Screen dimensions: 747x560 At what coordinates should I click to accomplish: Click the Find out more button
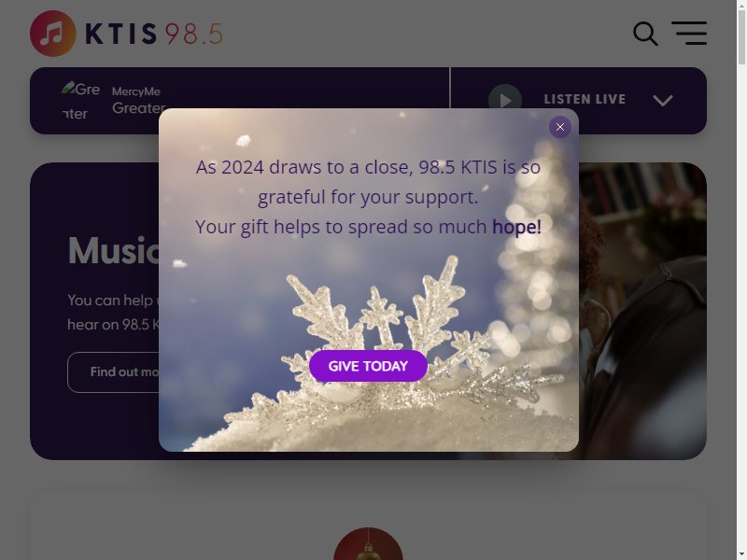tap(114, 372)
